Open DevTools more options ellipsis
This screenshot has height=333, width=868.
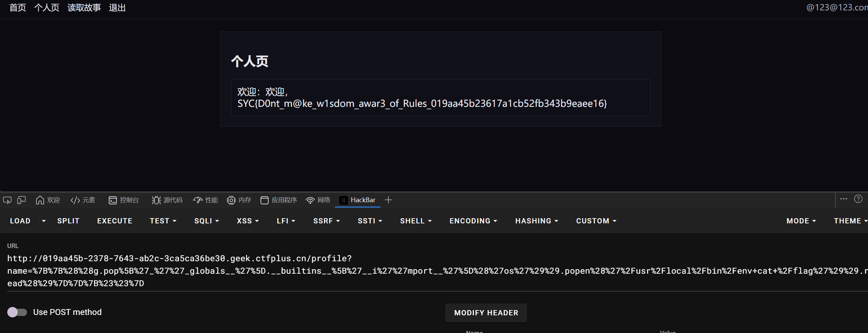pos(844,199)
